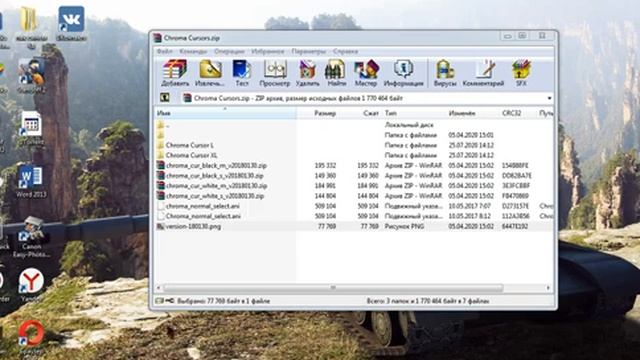Click the size value 195 332 in Размер column

pos(325,165)
